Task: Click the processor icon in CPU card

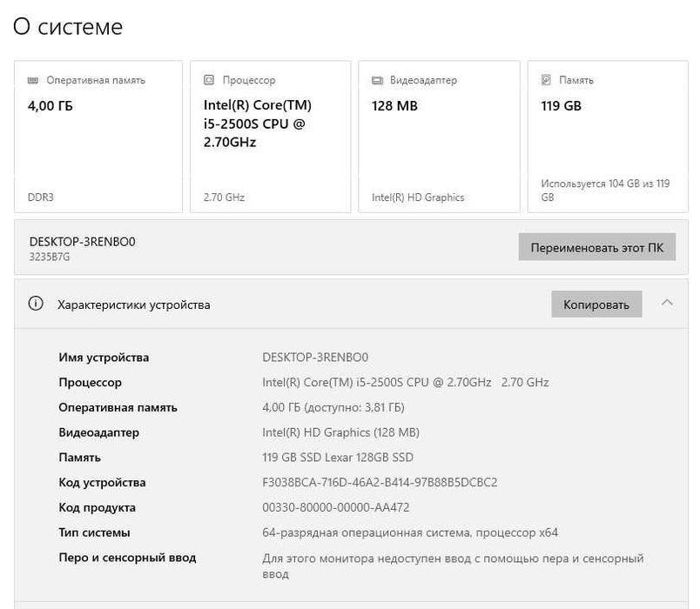Action: tap(209, 80)
